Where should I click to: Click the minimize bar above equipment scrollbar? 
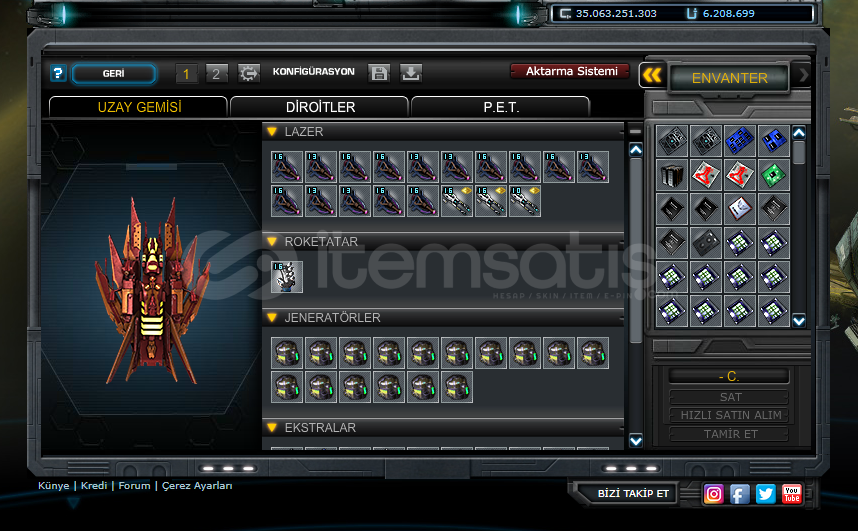pos(635,131)
